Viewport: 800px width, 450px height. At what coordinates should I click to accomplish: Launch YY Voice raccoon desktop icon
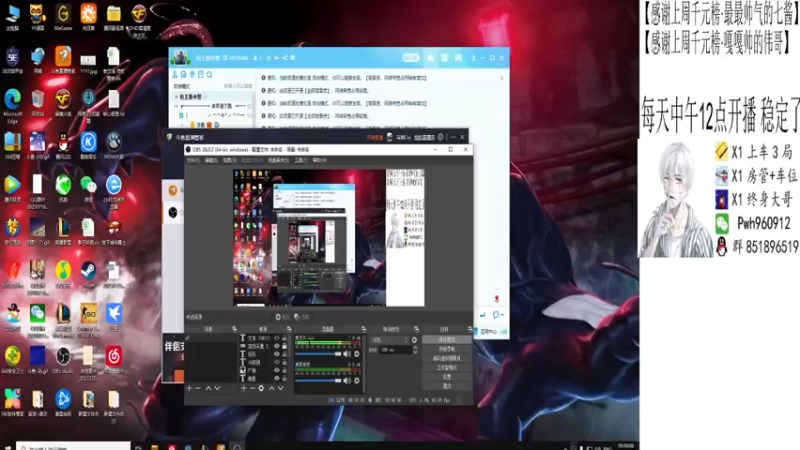[x=37, y=15]
